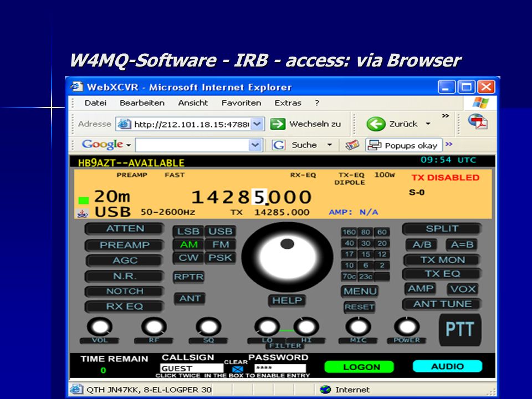Select the 10 meter band
Viewport: 532px width, 399px height.
tap(349, 265)
